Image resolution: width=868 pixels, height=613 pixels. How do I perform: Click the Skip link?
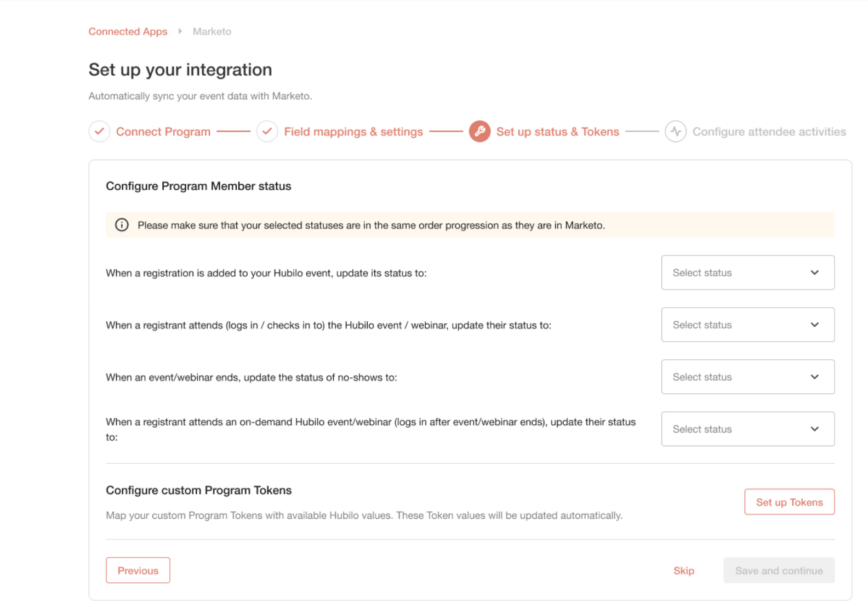point(683,571)
